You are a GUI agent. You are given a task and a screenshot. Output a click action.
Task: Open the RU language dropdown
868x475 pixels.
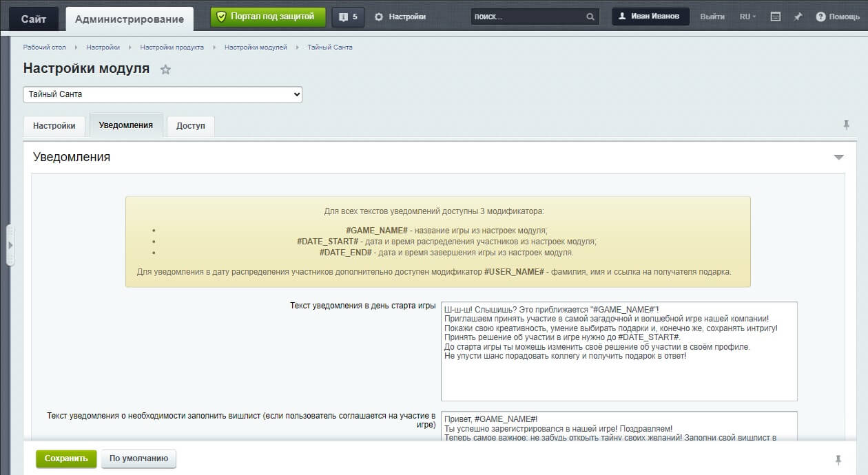[x=747, y=17]
